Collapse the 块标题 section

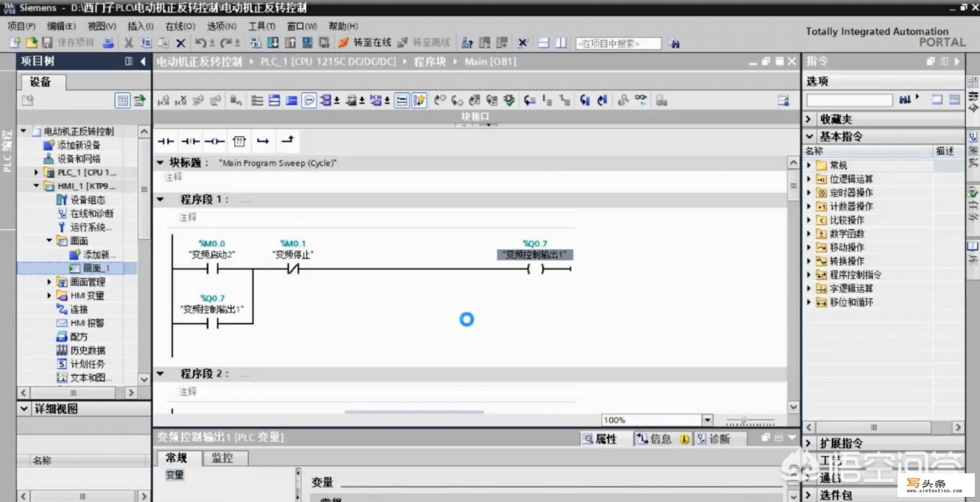tap(161, 162)
